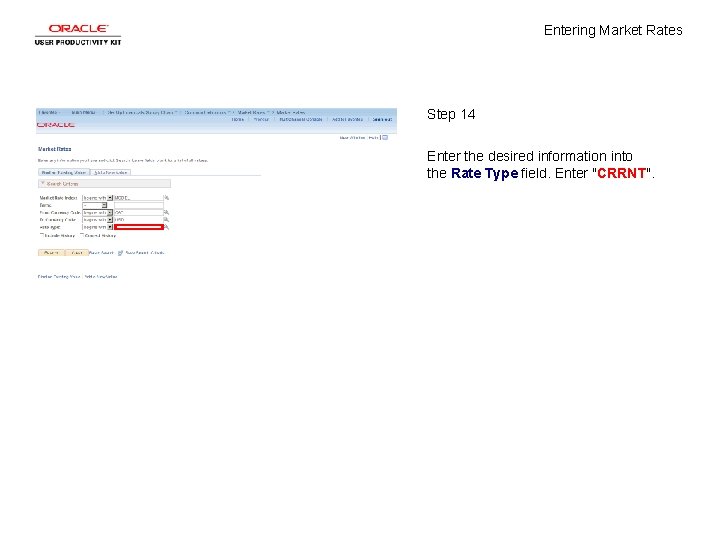Click the From Currency Code input field
This screenshot has width=720, height=540.
click(139, 213)
